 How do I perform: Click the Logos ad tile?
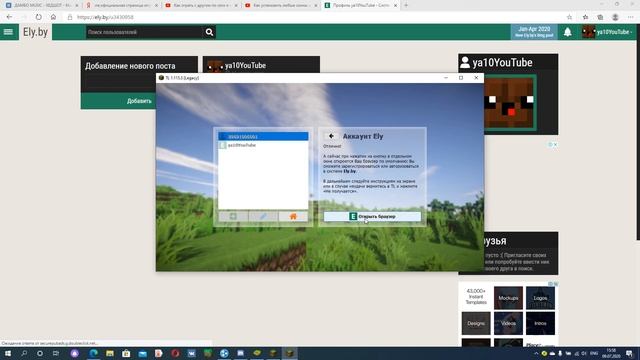(540, 298)
